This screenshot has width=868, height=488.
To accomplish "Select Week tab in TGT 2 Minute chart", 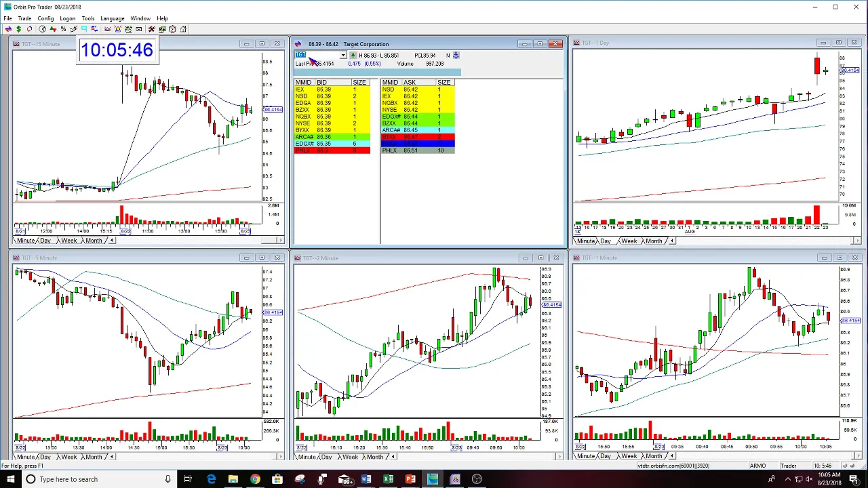I will click(x=350, y=457).
